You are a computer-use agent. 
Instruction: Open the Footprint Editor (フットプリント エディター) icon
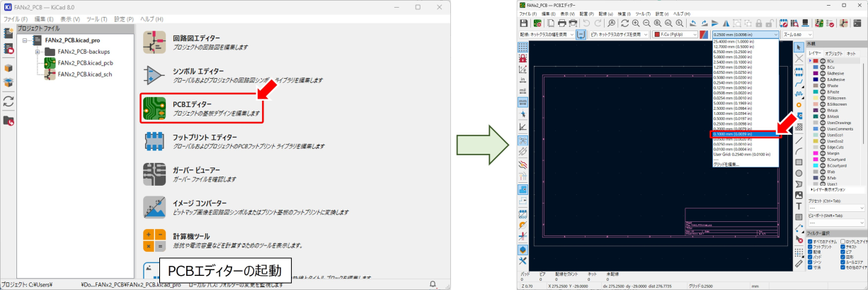(154, 142)
